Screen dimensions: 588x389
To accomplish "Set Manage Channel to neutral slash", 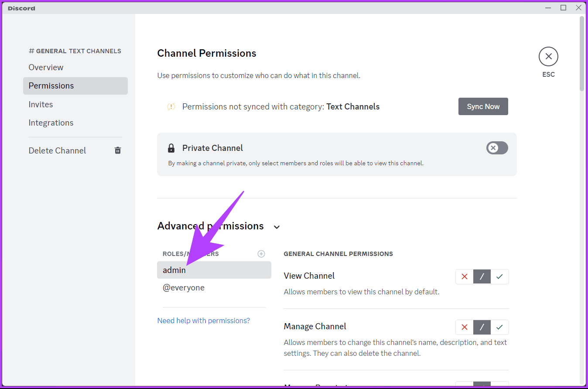I will [482, 327].
